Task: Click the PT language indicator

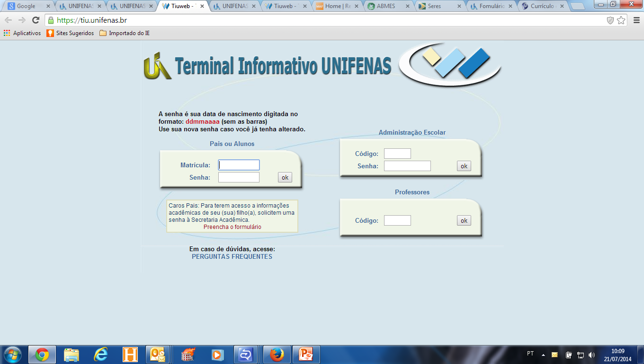Action: pos(530,354)
